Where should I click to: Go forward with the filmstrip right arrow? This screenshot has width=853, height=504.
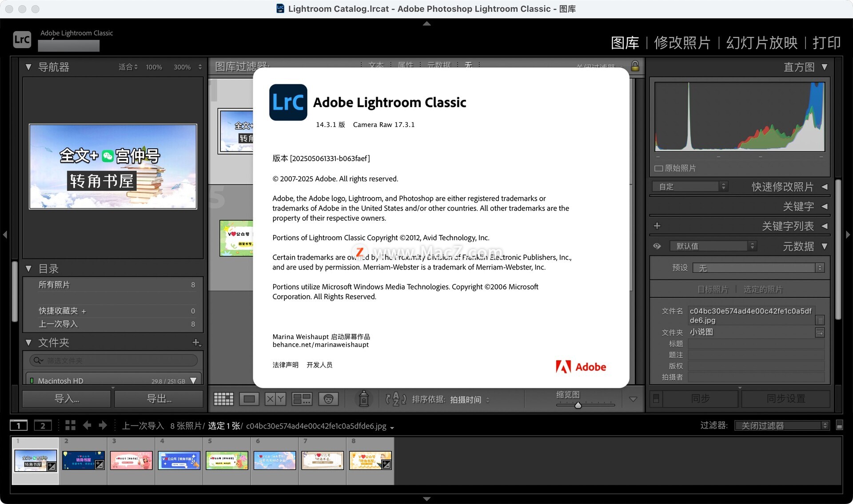pos(103,425)
